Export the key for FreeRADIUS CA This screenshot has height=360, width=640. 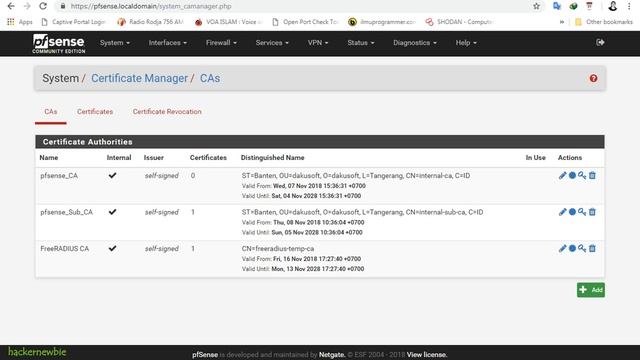tap(582, 248)
